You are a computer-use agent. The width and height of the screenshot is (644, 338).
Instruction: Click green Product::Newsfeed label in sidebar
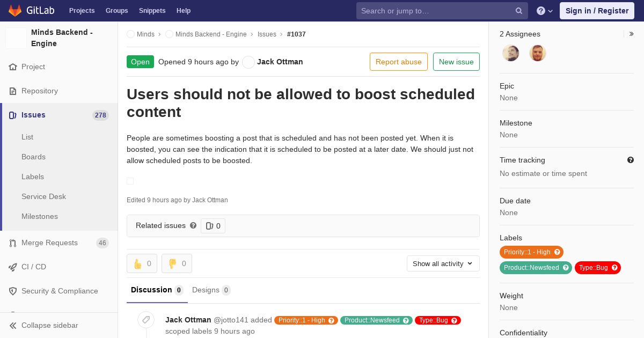[531, 268]
